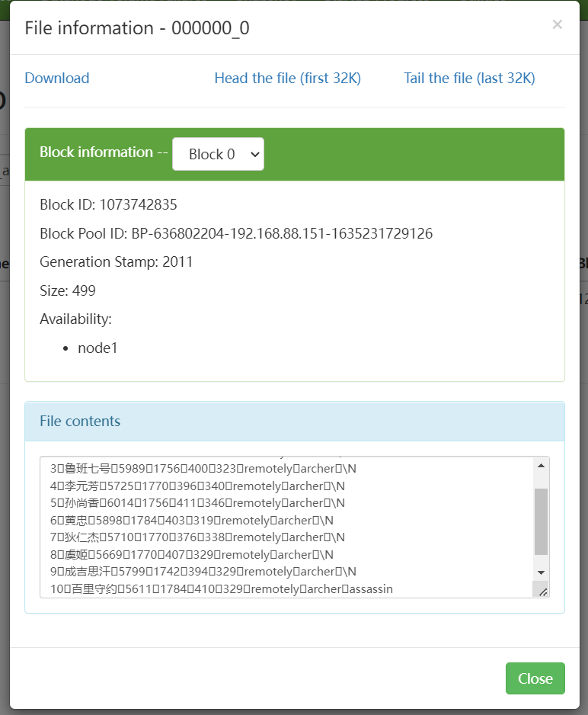588x715 pixels.
Task: Click the File information - 000000_0 title
Action: [x=137, y=28]
